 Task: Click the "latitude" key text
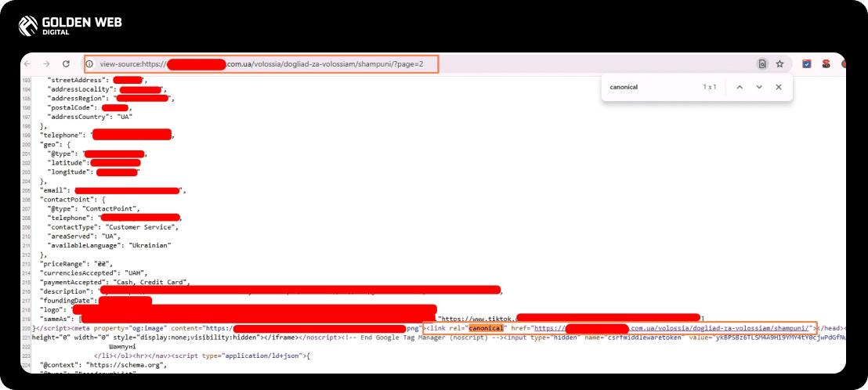[68, 163]
